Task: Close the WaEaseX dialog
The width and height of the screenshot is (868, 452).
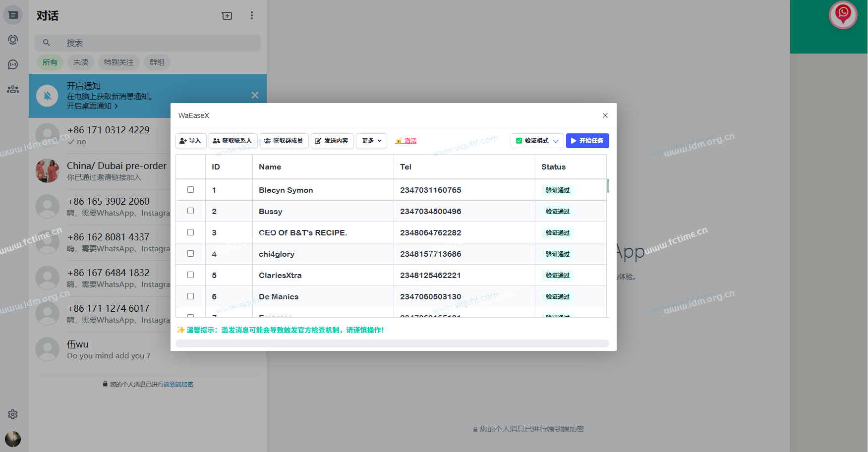Action: (x=605, y=115)
